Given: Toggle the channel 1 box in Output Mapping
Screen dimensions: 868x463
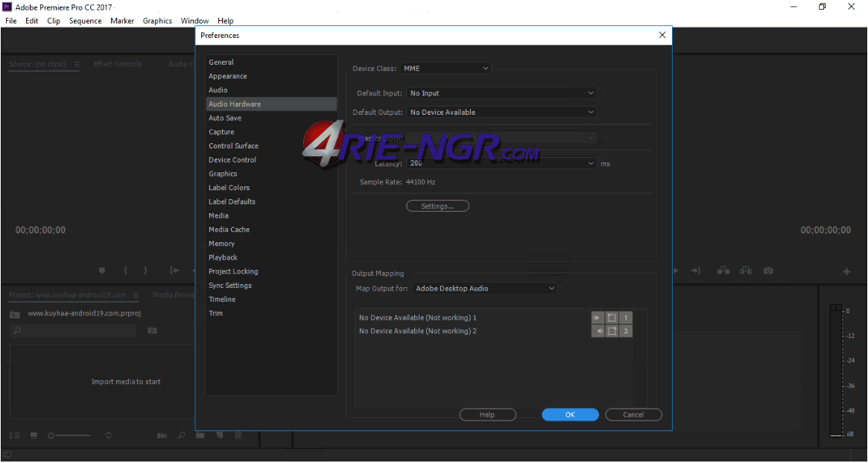Looking at the screenshot, I should pyautogui.click(x=626, y=318).
